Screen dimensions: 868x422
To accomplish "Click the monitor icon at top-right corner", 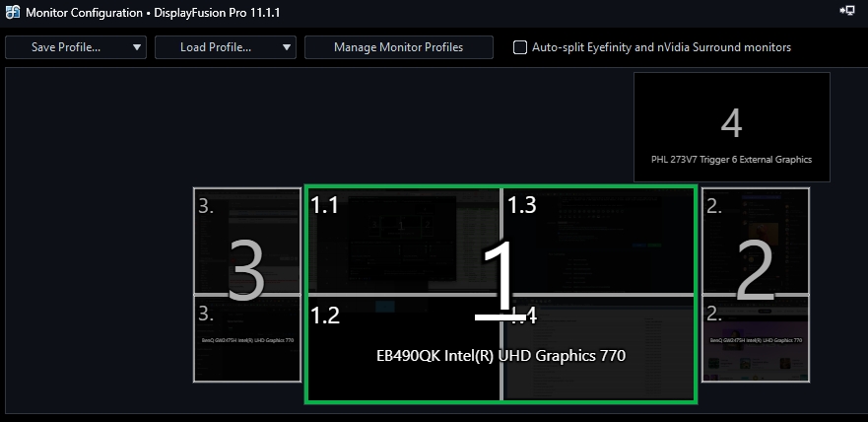I will coord(846,10).
